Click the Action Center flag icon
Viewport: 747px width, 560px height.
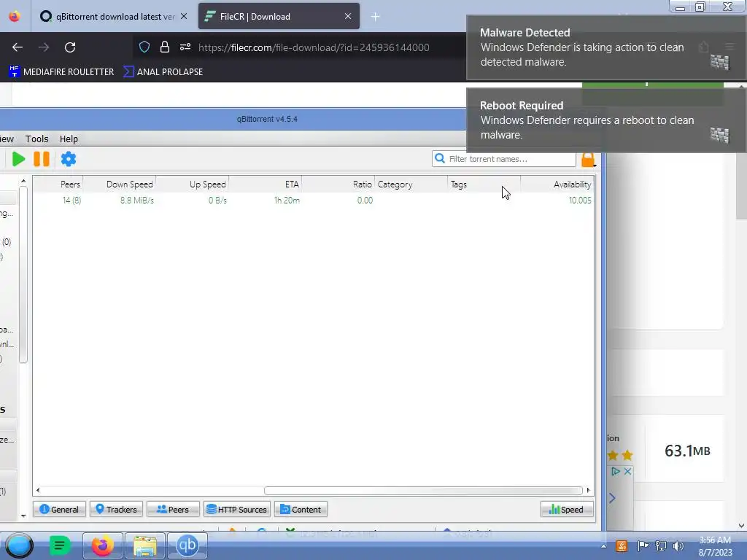[643, 545]
